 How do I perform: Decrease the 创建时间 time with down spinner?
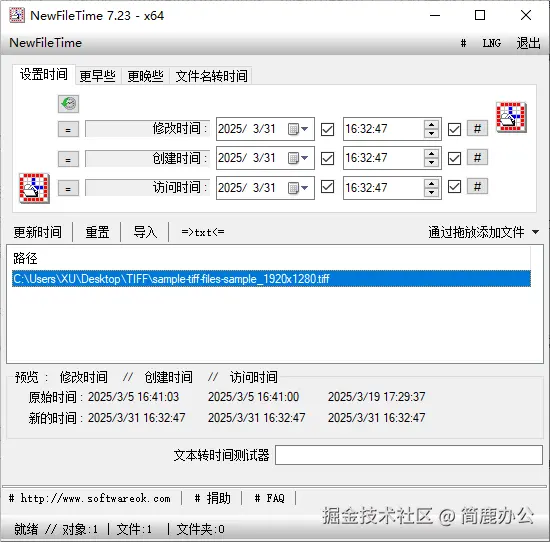tap(431, 163)
